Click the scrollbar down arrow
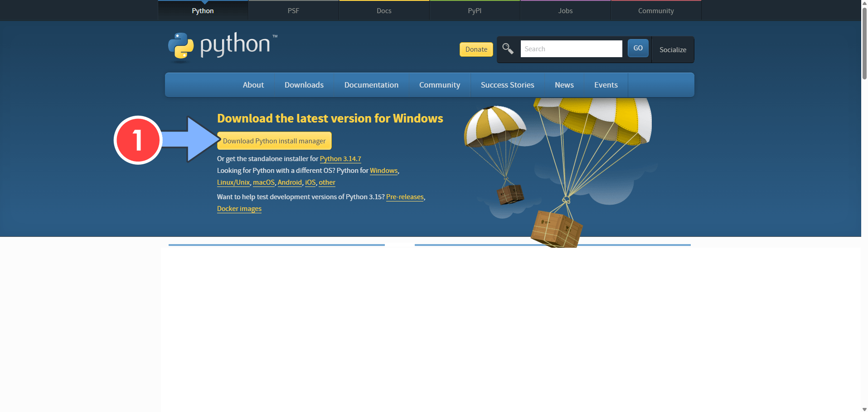The width and height of the screenshot is (868, 412). (864, 409)
